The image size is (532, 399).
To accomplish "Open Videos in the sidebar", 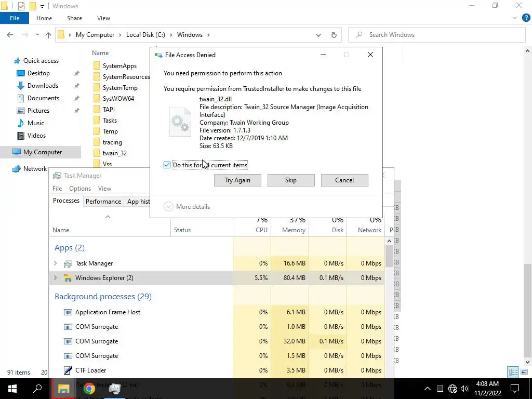I will pos(36,136).
